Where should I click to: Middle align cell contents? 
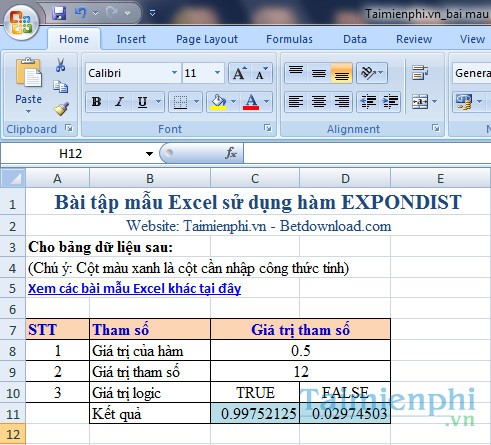pyautogui.click(x=319, y=73)
